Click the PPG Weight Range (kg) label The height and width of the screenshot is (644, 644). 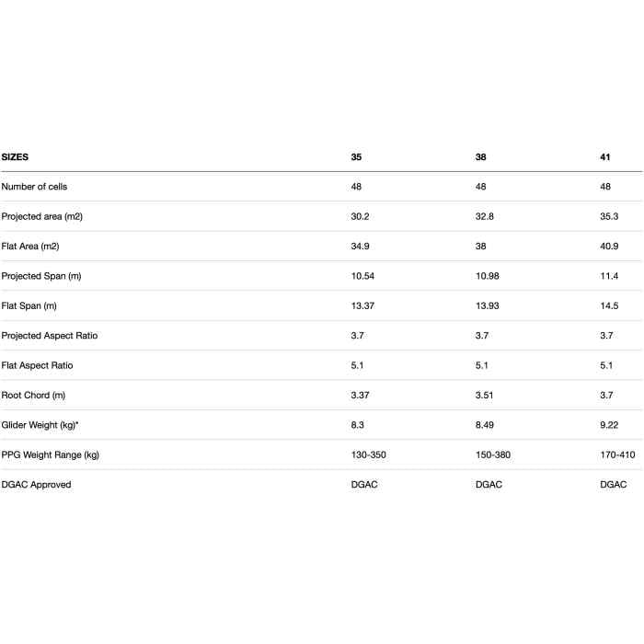click(51, 454)
